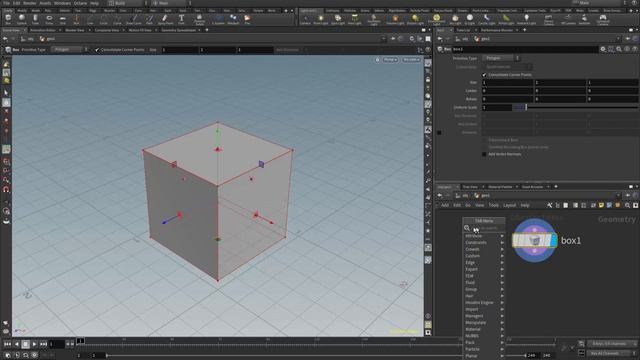The width and height of the screenshot is (640, 360).
Task: Toggle Consolidate Corner Points in viewport toolbar
Action: pyautogui.click(x=97, y=50)
